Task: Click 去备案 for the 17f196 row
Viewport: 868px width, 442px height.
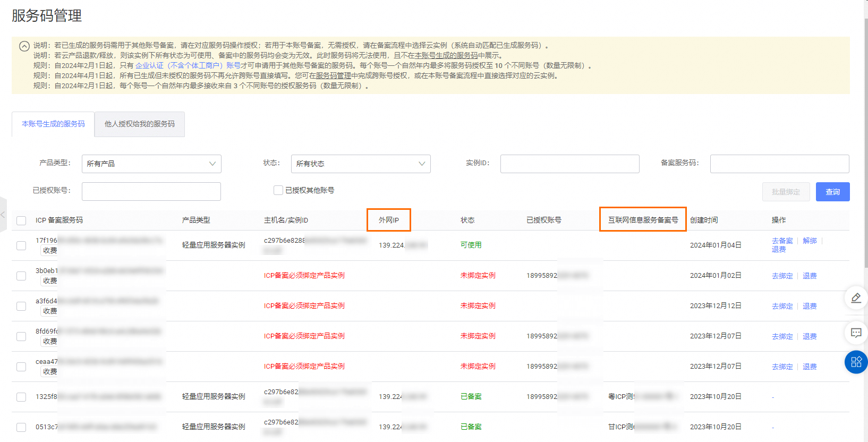Action: (782, 241)
